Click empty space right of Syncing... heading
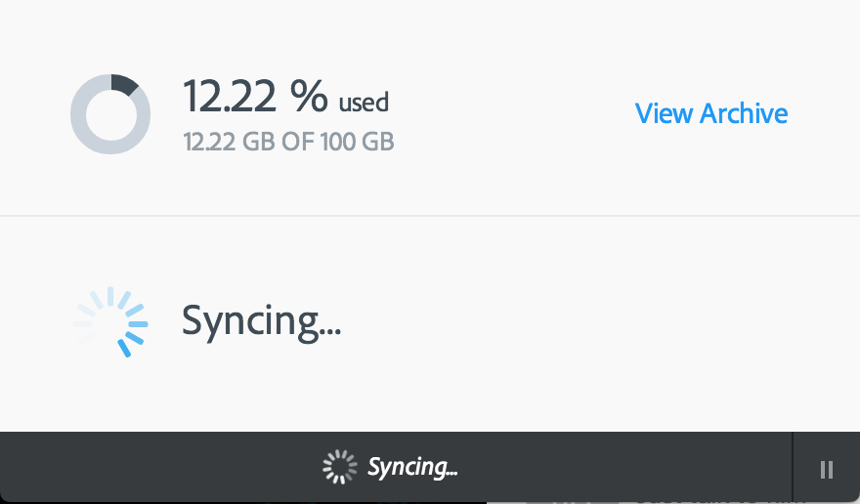 (x=586, y=320)
